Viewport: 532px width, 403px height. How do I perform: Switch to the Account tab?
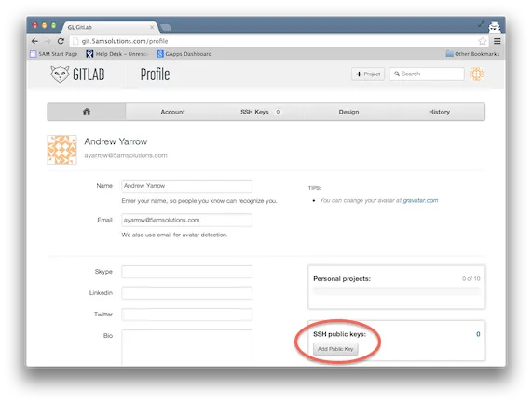click(x=172, y=112)
